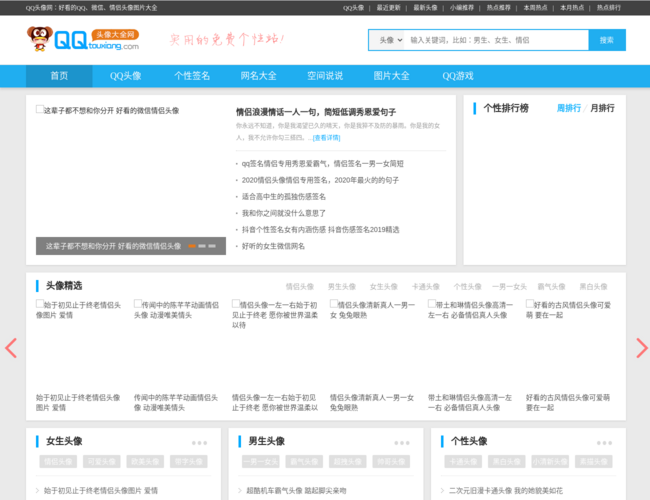Click the QQ touxiang mascot logo
The height and width of the screenshot is (500, 650).
83,39
